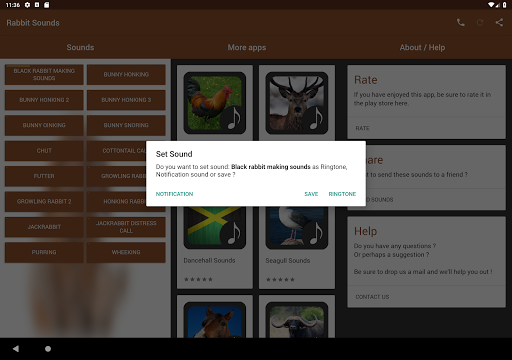Image resolution: width=512 pixels, height=360 pixels.
Task: Open the deer sounds app thumbnail
Action: click(x=297, y=103)
